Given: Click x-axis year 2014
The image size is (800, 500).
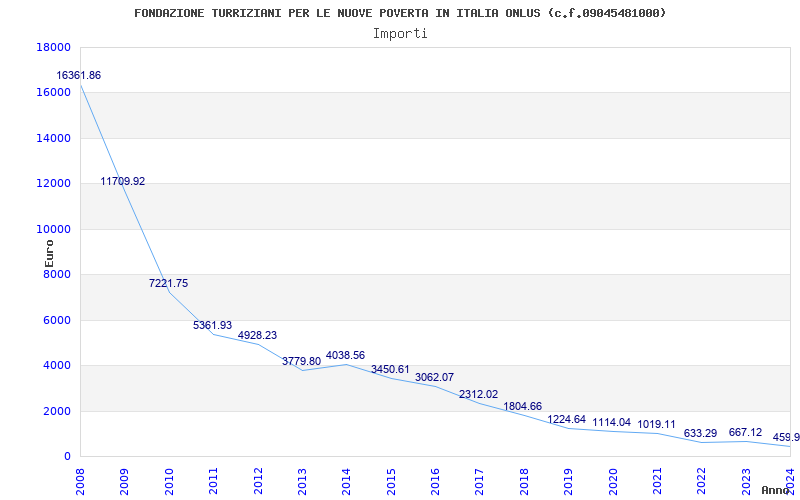Looking at the screenshot, I should point(346,482).
